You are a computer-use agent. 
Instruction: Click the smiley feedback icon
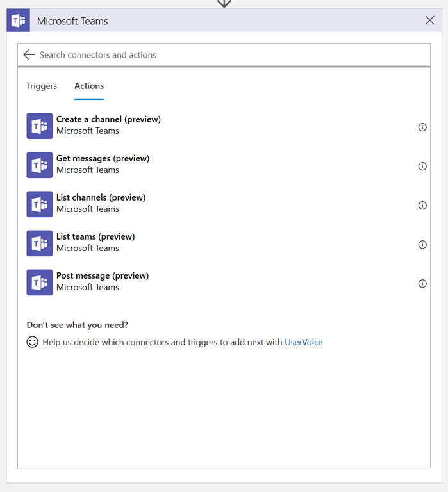click(32, 342)
